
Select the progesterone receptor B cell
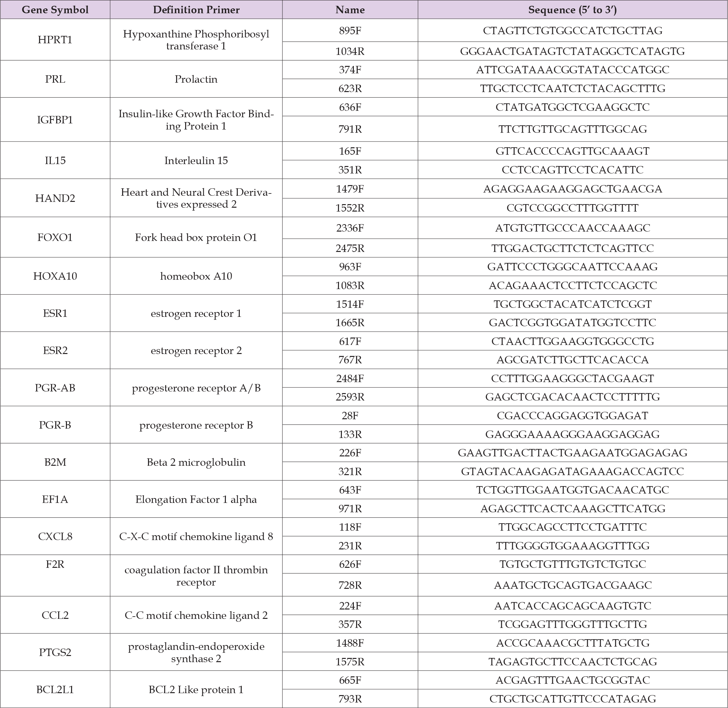(x=196, y=425)
